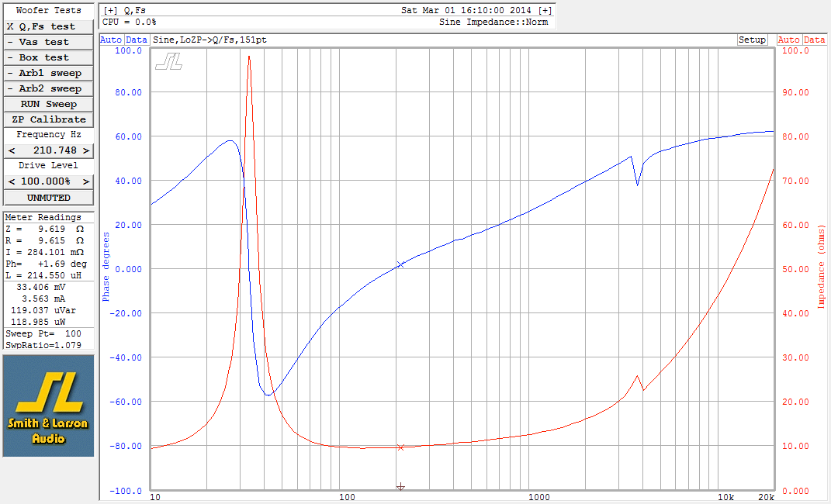831x504 pixels.
Task: Select the Box test item
Action: point(48,57)
